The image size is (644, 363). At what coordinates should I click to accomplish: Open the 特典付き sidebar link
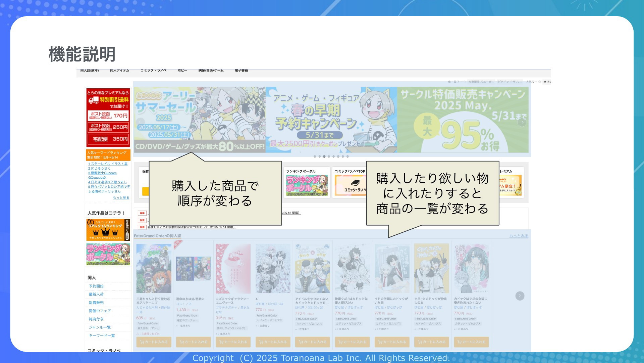[x=96, y=319]
